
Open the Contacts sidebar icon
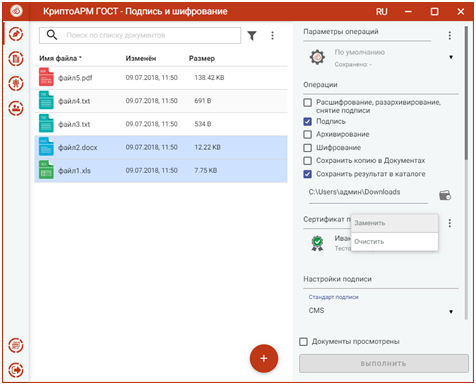[16, 108]
